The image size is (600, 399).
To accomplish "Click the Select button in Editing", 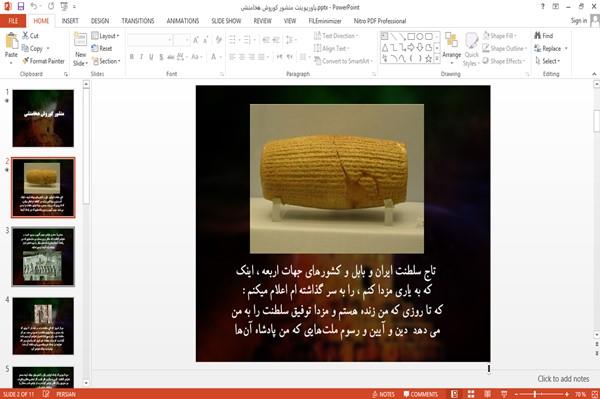I will coord(547,61).
